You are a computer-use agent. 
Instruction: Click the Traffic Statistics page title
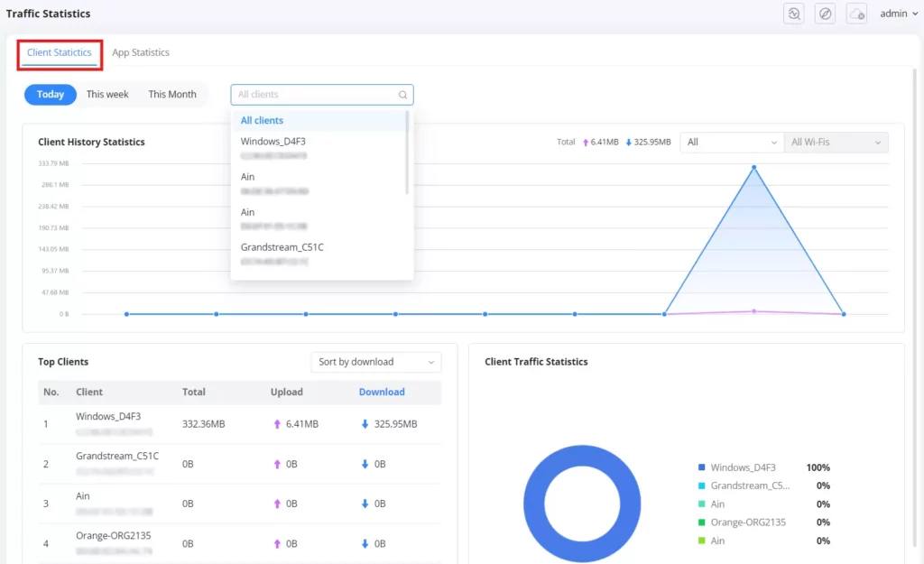[x=49, y=14]
